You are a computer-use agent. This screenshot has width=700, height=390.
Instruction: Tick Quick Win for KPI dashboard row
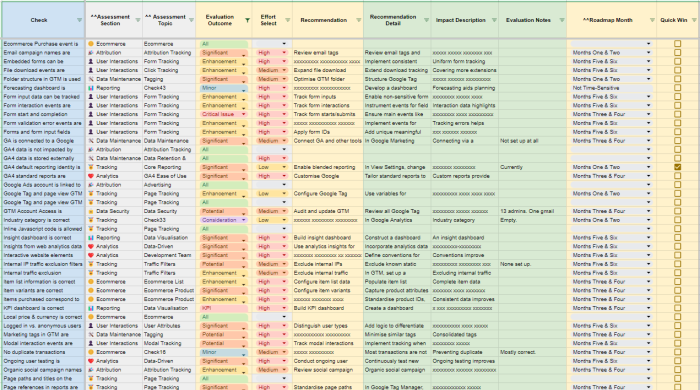[677, 308]
